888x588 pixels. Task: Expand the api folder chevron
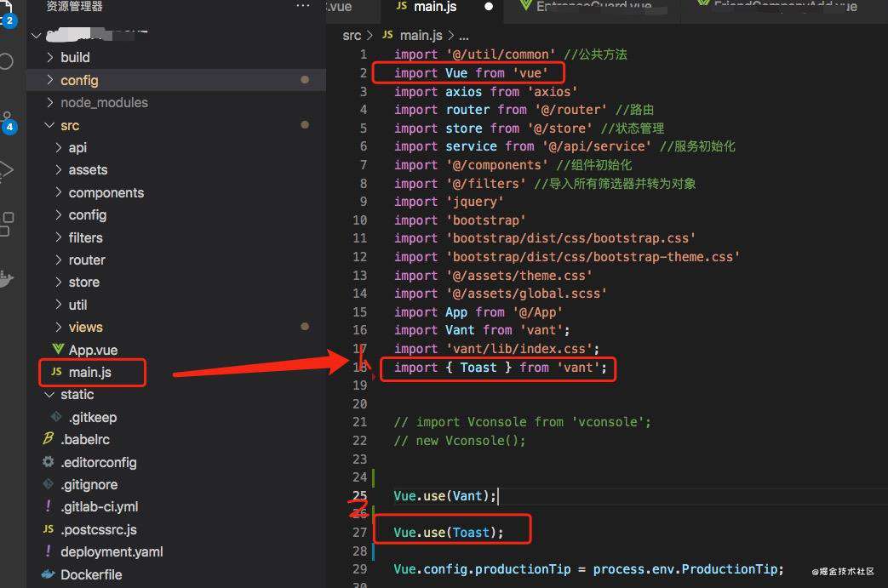pos(59,147)
